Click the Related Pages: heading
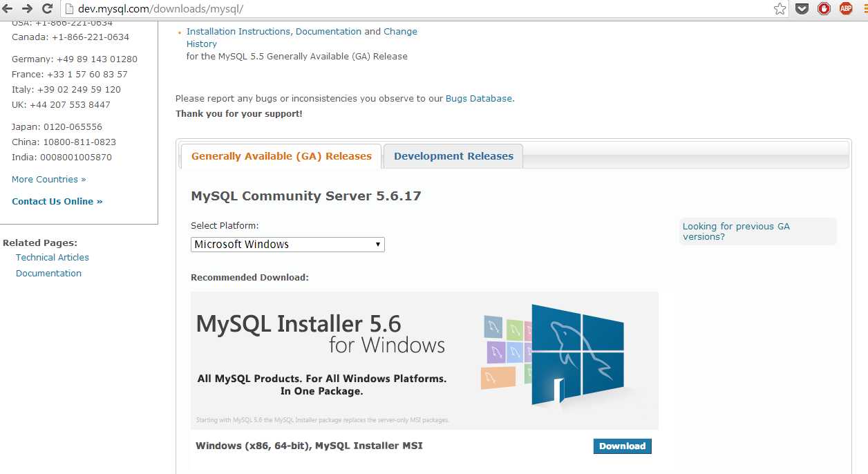 [x=40, y=243]
